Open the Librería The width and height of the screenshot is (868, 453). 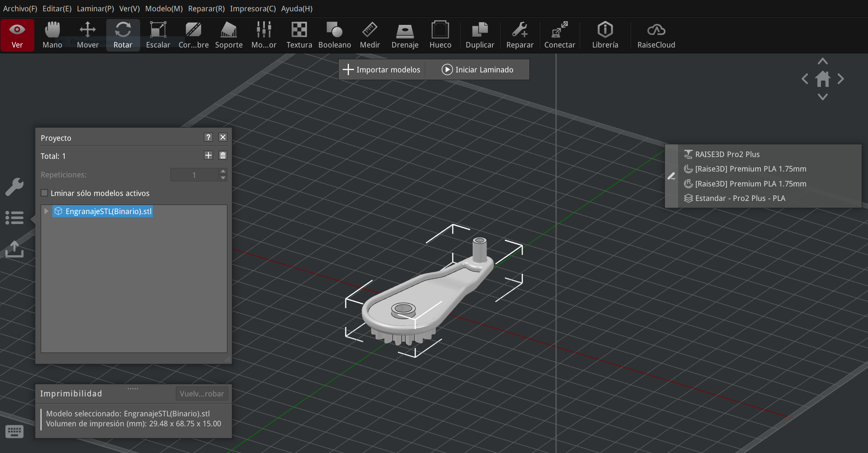[x=605, y=35]
